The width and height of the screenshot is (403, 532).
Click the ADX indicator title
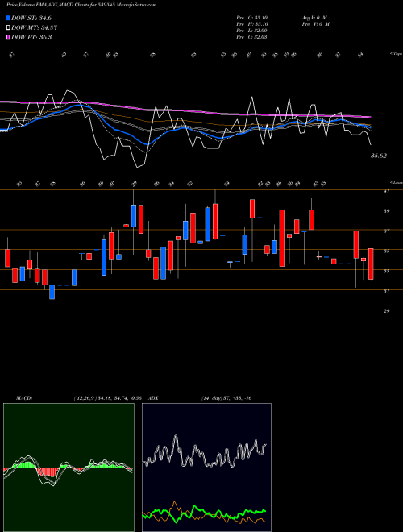[154, 398]
